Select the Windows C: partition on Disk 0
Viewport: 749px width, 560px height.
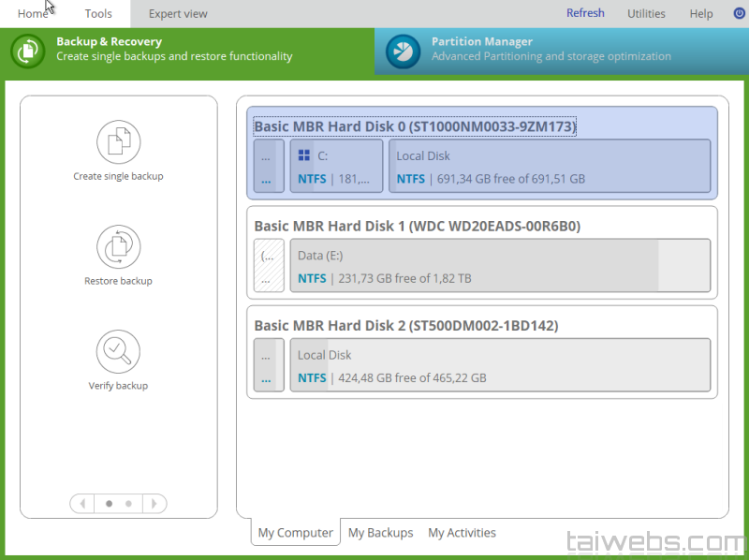336,167
